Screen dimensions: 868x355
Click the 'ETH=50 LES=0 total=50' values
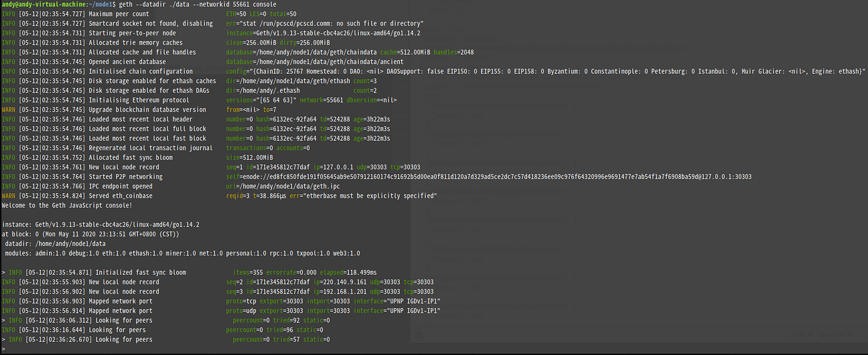pos(262,14)
